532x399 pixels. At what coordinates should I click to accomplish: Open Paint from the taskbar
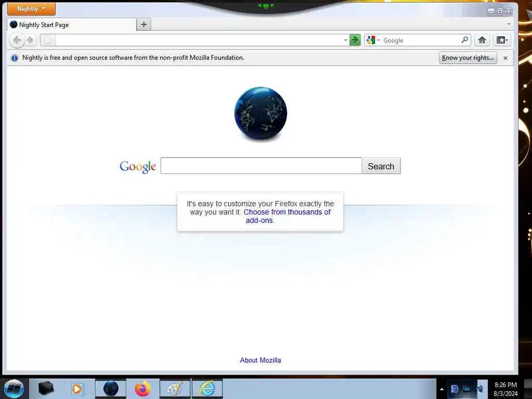click(x=175, y=389)
